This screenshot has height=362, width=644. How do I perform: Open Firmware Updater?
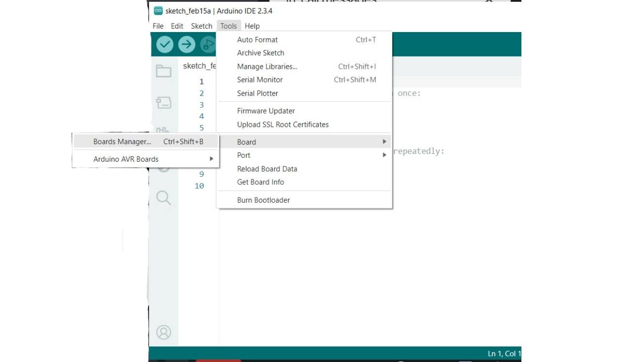(304, 111)
